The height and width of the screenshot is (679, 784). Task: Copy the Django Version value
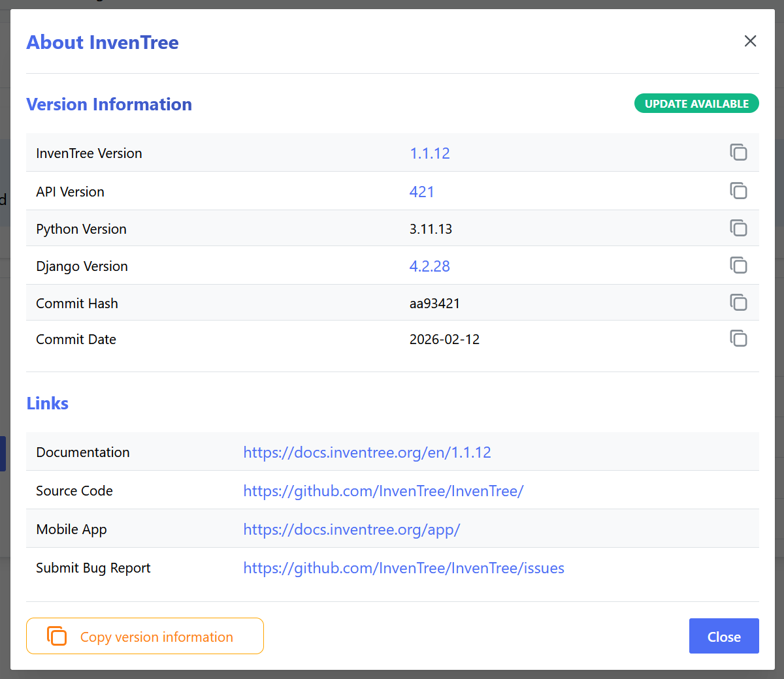[738, 266]
